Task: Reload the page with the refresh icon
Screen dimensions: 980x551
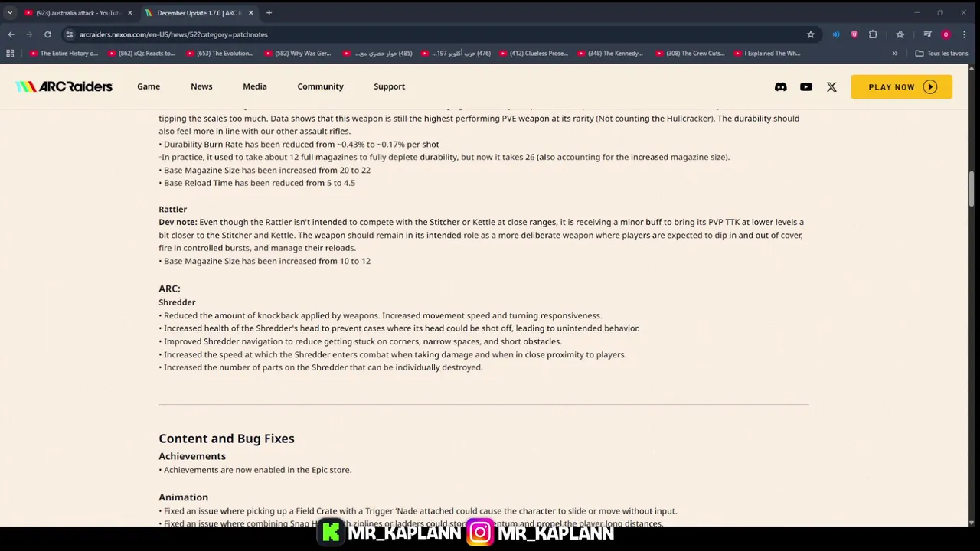Action: pos(47,34)
